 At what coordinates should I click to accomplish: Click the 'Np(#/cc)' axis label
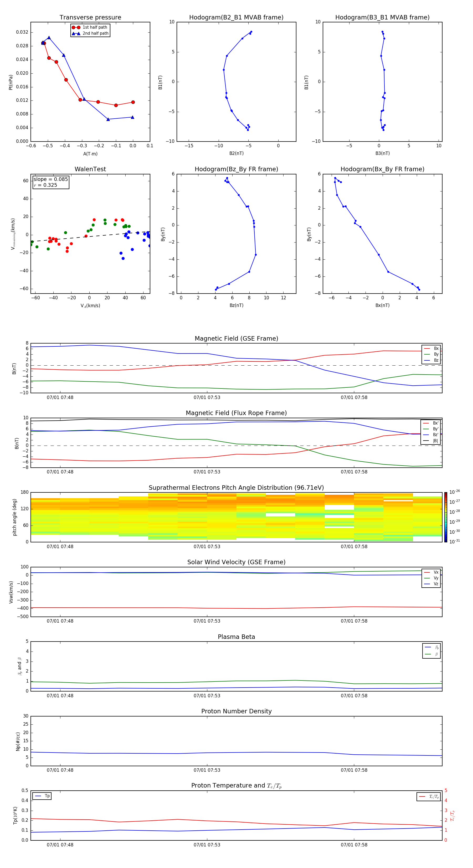pos(18,741)
